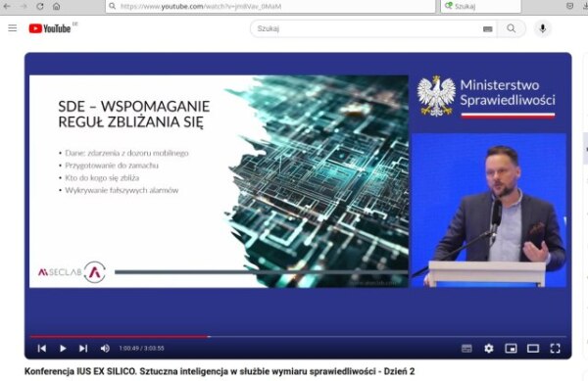Image resolution: width=588 pixels, height=381 pixels.
Task: Click the video title Konferencja IUS EX SILICO
Action: pyautogui.click(x=220, y=371)
